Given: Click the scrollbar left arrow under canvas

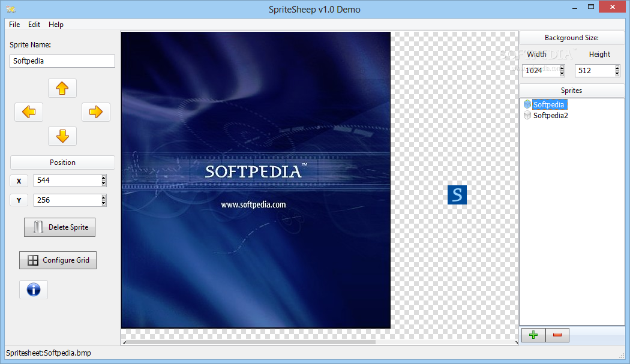Looking at the screenshot, I should point(125,342).
